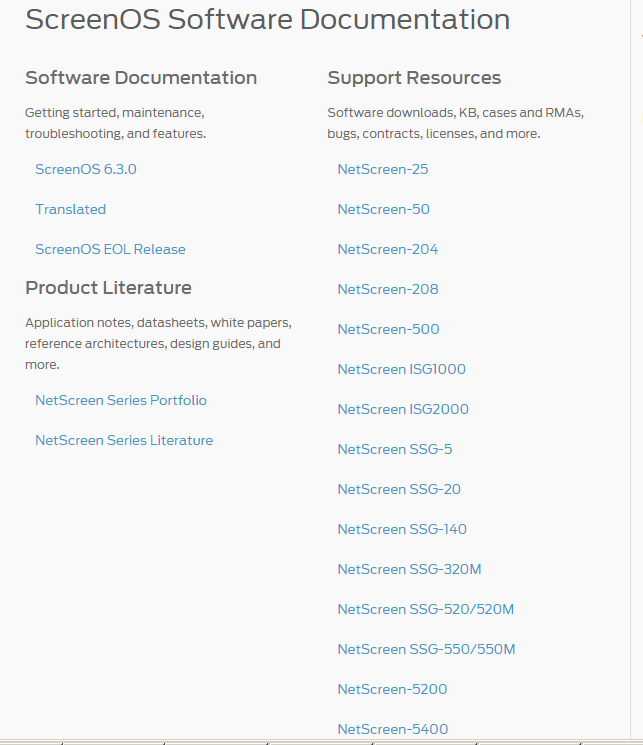643x745 pixels.
Task: Click the Software Documentation section heading
Action: 141,77
